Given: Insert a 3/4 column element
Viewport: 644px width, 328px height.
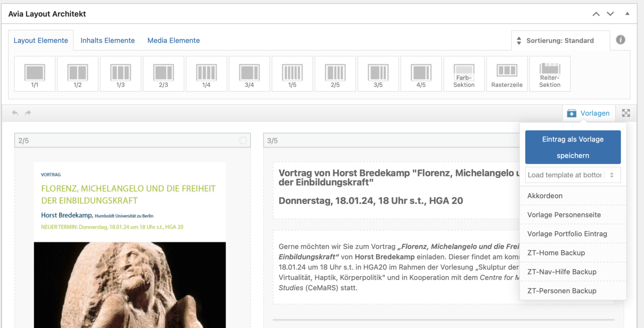Looking at the screenshot, I should click(x=249, y=74).
